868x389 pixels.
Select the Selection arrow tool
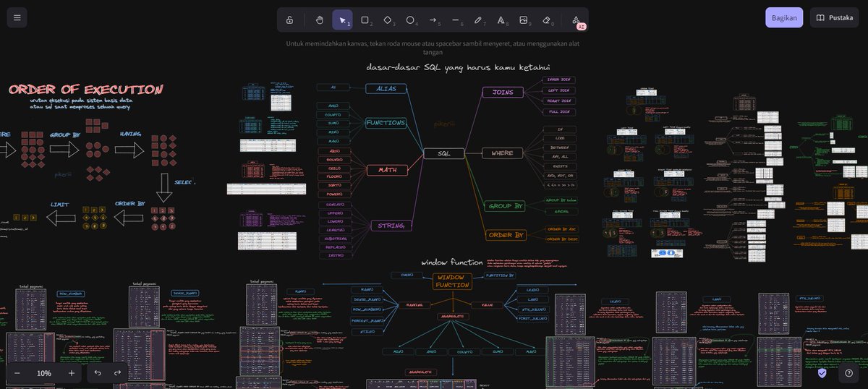[x=342, y=20]
